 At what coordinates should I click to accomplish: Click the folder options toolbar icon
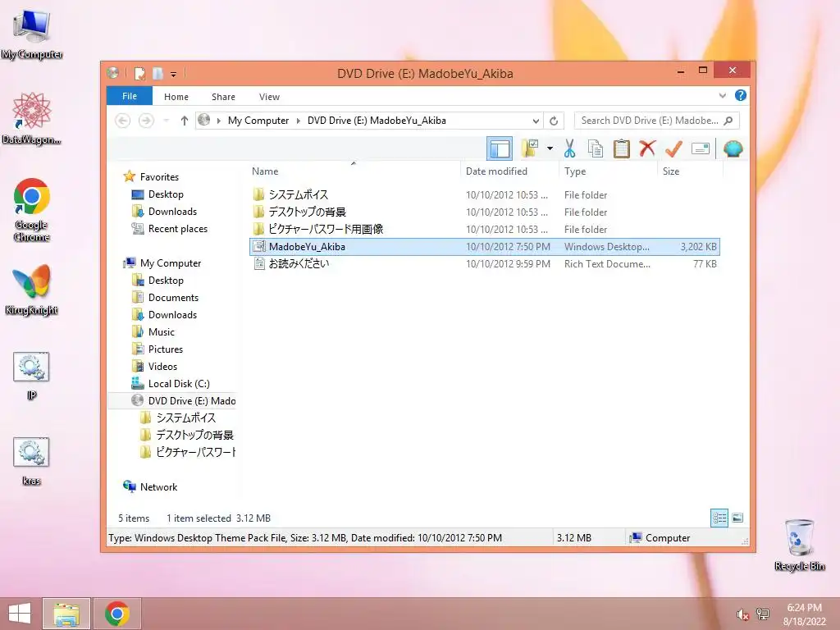point(530,148)
